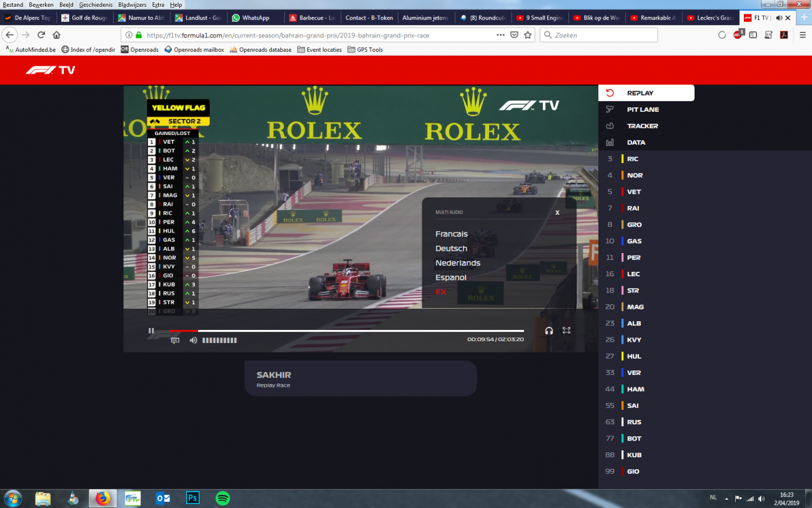Bookmark this page with the star
The image size is (812, 508).
tap(528, 35)
